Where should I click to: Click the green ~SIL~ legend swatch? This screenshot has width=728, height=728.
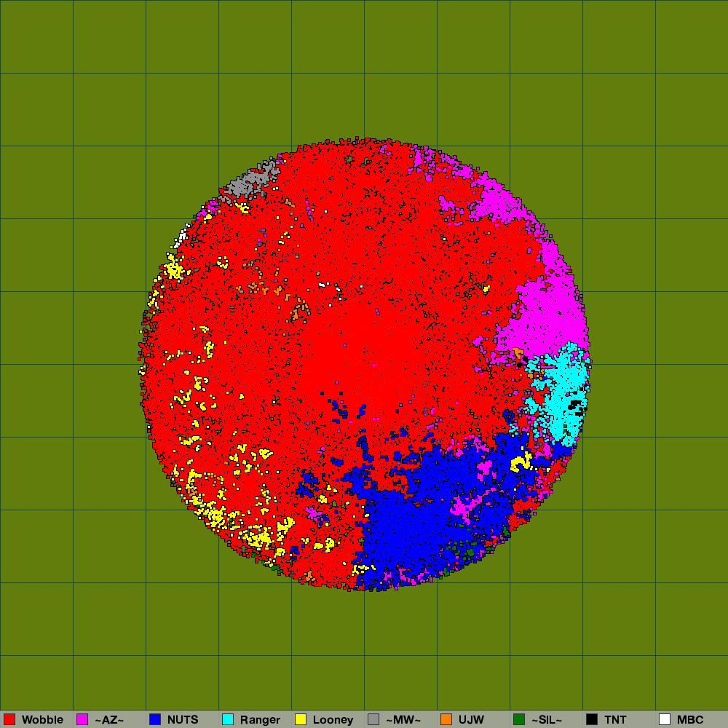519,719
